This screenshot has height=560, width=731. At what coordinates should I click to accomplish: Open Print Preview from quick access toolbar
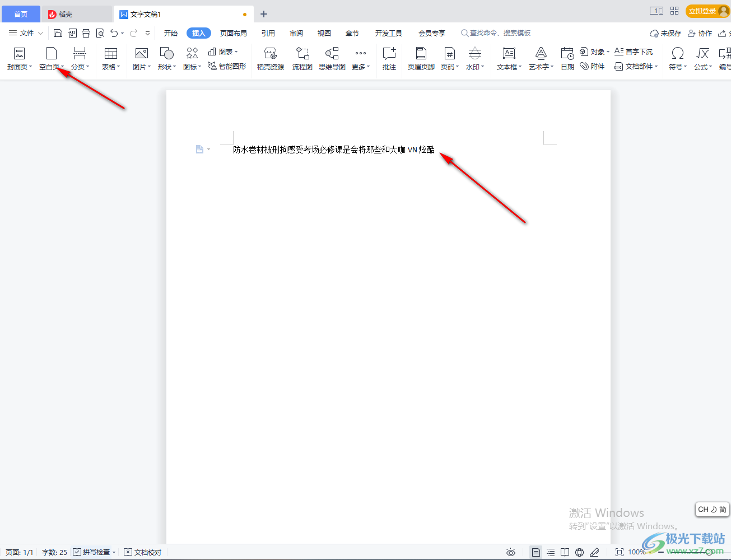[x=100, y=33]
